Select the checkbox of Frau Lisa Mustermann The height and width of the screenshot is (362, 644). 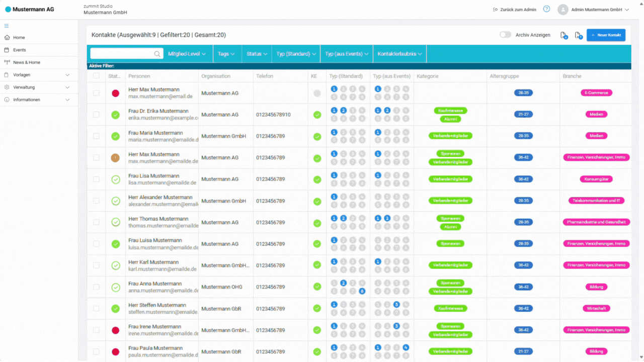click(x=96, y=179)
